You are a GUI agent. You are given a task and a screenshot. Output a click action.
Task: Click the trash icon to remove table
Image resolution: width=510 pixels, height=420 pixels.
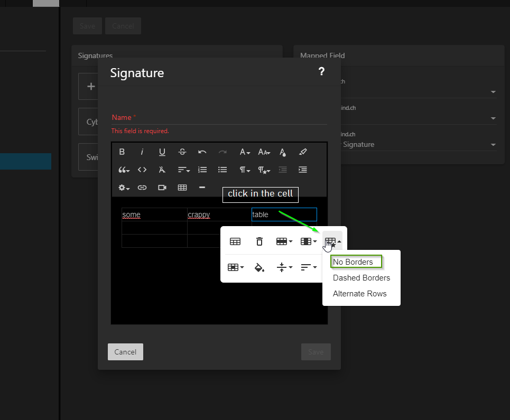pos(259,241)
